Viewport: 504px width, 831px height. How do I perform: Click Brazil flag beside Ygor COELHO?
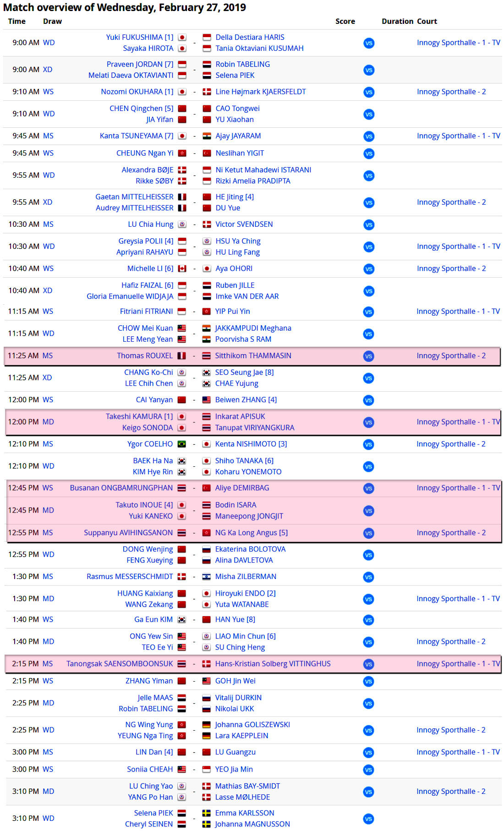pos(181,444)
